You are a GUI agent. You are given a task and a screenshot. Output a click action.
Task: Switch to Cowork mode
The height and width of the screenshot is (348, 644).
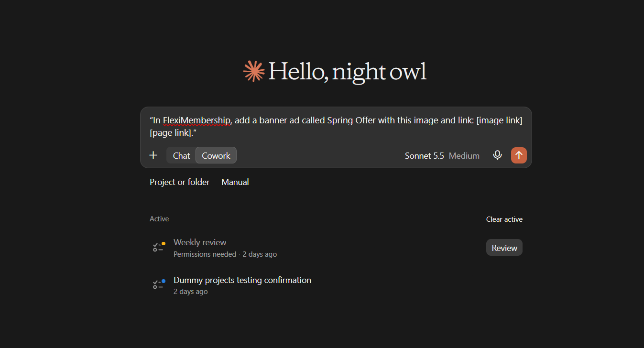(216, 155)
